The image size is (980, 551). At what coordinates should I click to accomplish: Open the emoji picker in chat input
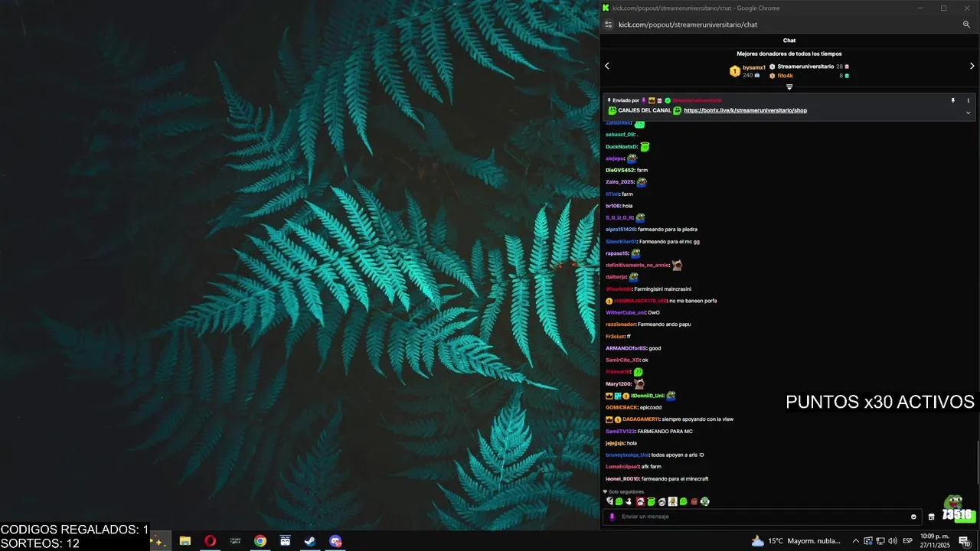tap(913, 517)
